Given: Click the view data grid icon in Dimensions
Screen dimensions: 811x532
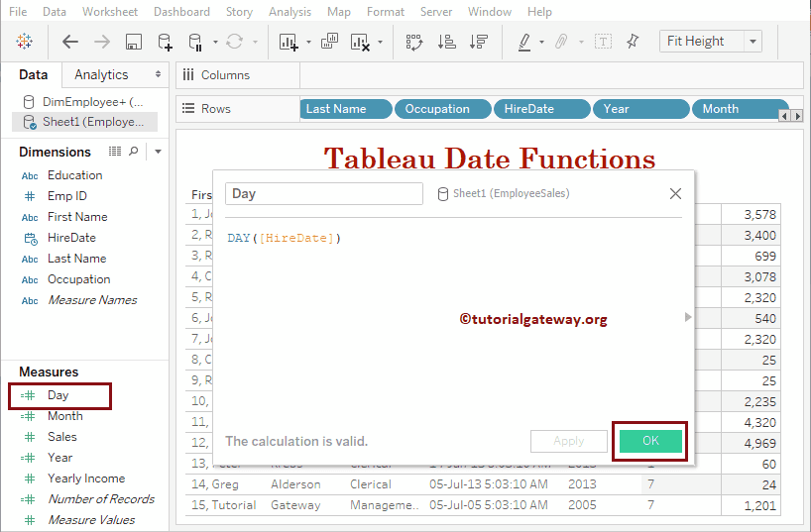Looking at the screenshot, I should (x=115, y=151).
